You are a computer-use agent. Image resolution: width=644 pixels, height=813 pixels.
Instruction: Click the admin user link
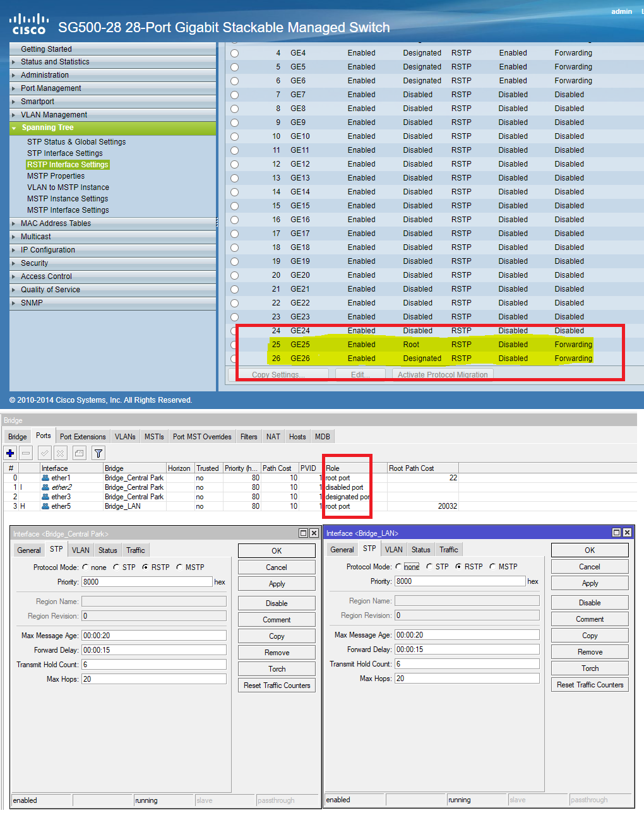(x=621, y=11)
